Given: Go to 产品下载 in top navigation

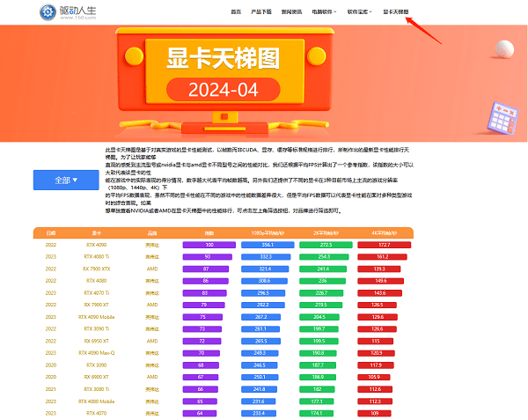Looking at the screenshot, I should 261,11.
